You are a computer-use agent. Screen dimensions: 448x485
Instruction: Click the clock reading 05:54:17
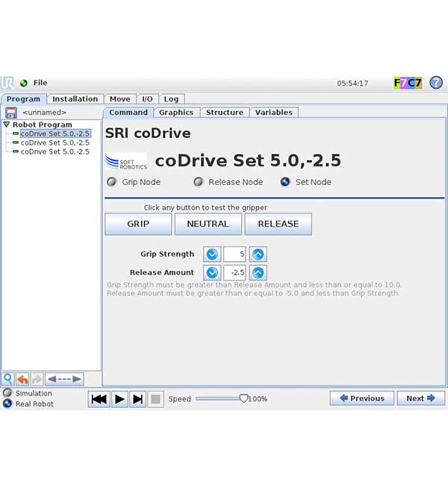tap(352, 84)
